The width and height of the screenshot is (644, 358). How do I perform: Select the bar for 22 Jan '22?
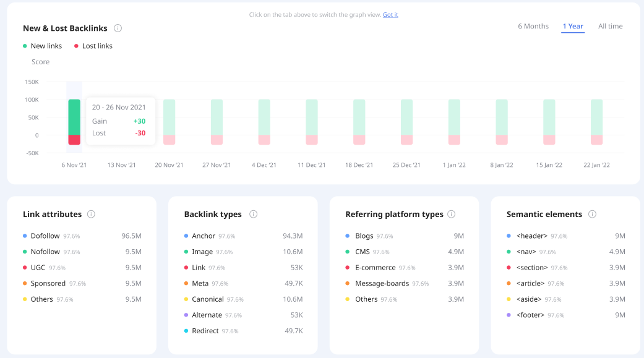[597, 122]
